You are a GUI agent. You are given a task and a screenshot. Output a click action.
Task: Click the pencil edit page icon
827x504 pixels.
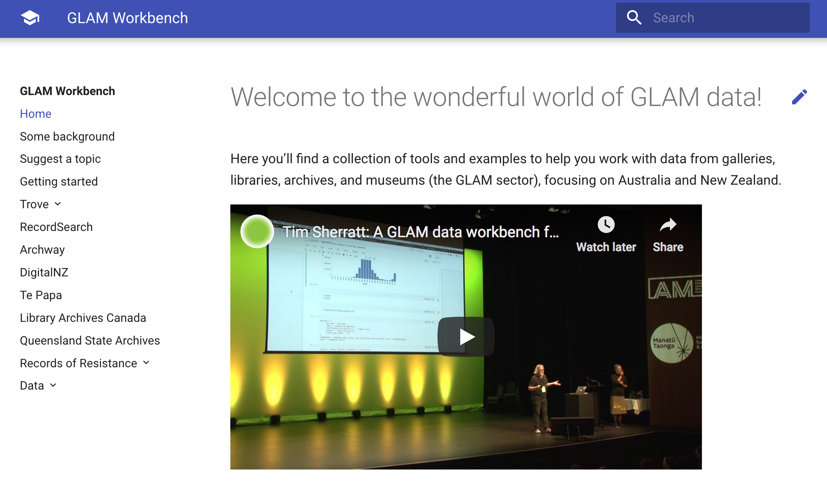pyautogui.click(x=799, y=97)
